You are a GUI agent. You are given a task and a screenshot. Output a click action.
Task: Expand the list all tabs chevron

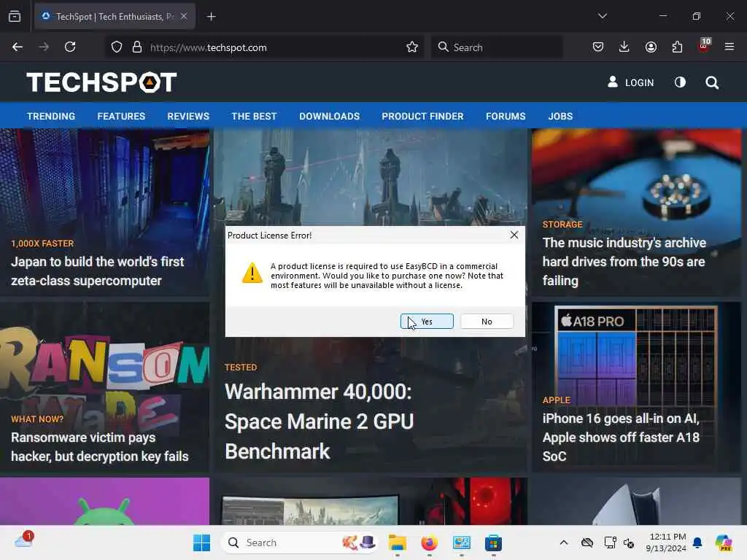click(603, 16)
